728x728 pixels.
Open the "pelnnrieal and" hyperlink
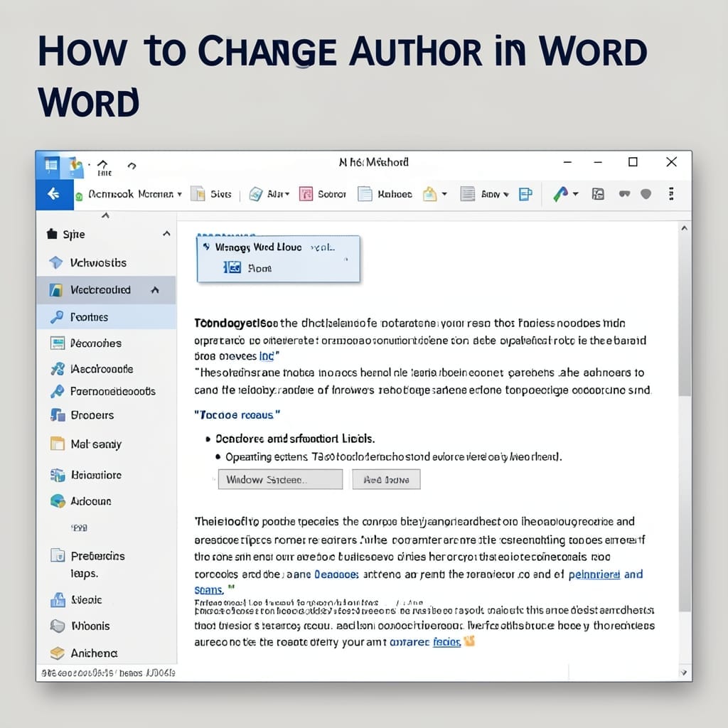pos(606,574)
